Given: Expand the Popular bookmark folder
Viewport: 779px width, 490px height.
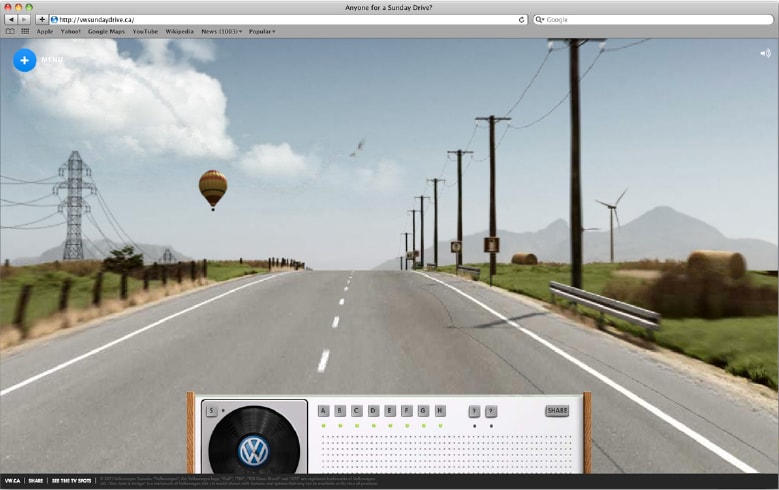Looking at the screenshot, I should coord(262,31).
